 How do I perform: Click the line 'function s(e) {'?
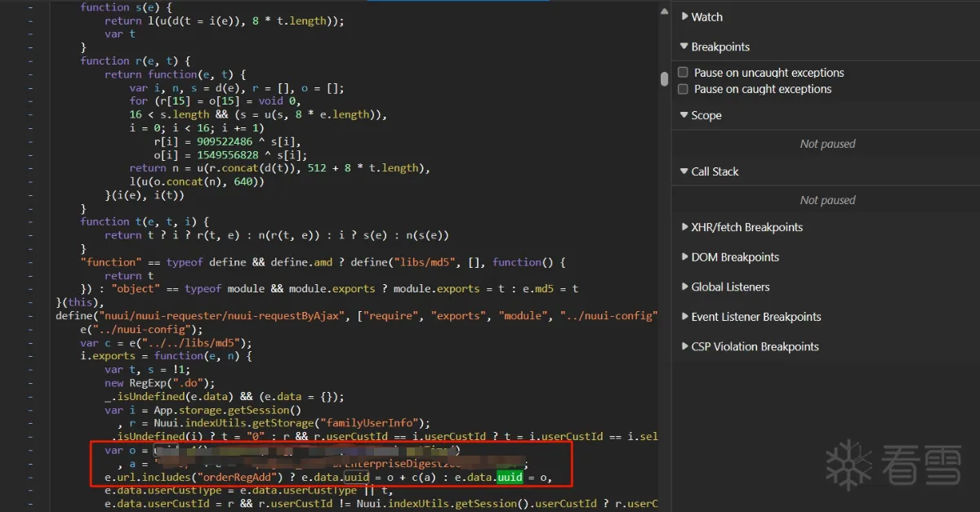126,7
